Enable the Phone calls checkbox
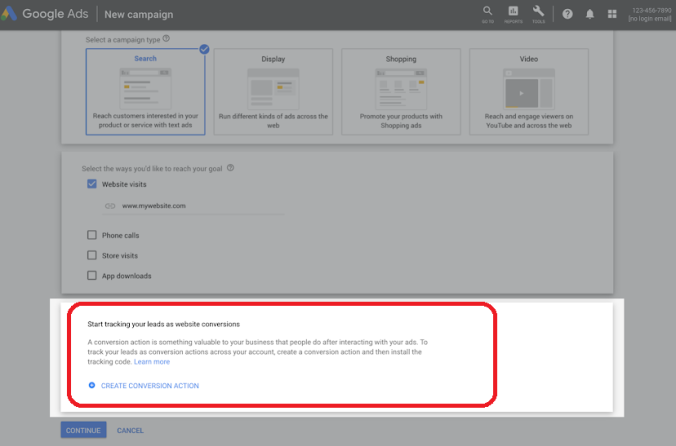 pos(92,235)
